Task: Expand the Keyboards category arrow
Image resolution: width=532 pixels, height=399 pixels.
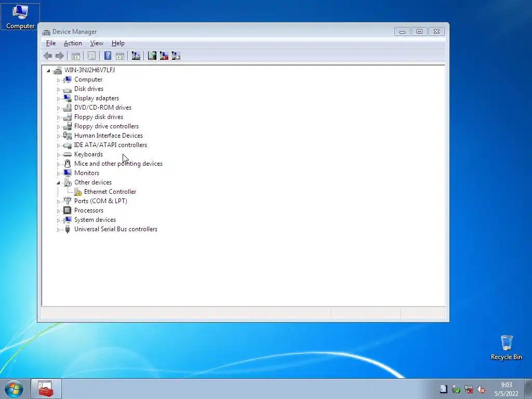Action: click(x=58, y=155)
